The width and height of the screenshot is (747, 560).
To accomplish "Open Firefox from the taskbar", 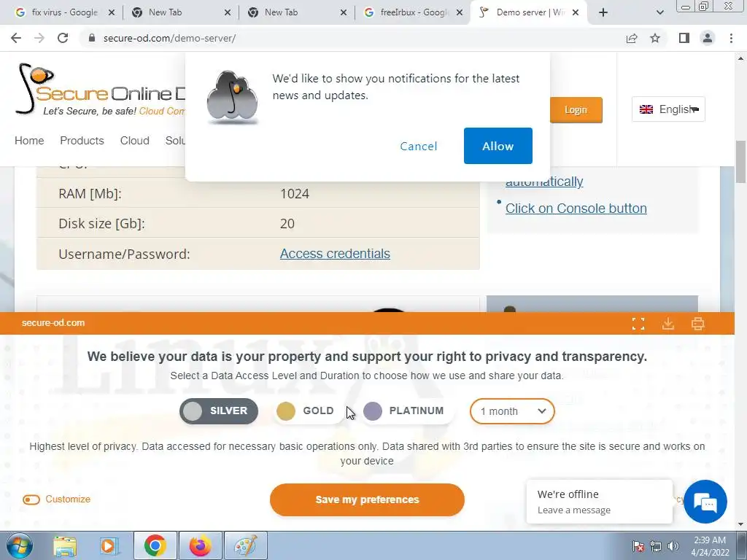I will point(200,545).
